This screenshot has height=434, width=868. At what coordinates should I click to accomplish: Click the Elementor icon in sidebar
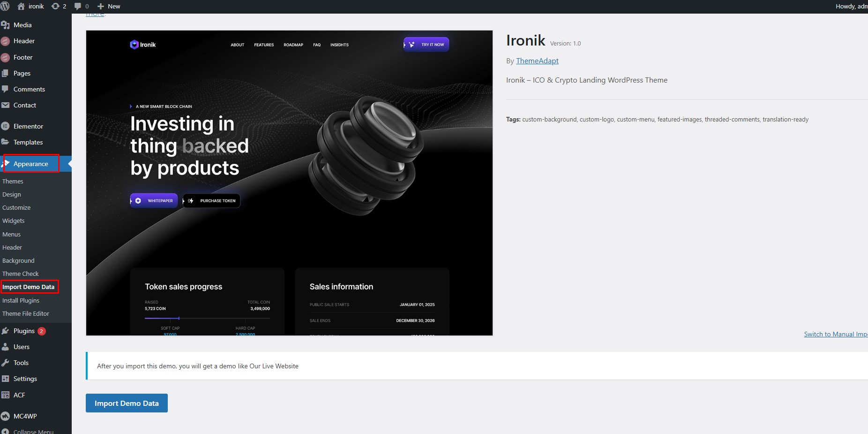pyautogui.click(x=6, y=126)
